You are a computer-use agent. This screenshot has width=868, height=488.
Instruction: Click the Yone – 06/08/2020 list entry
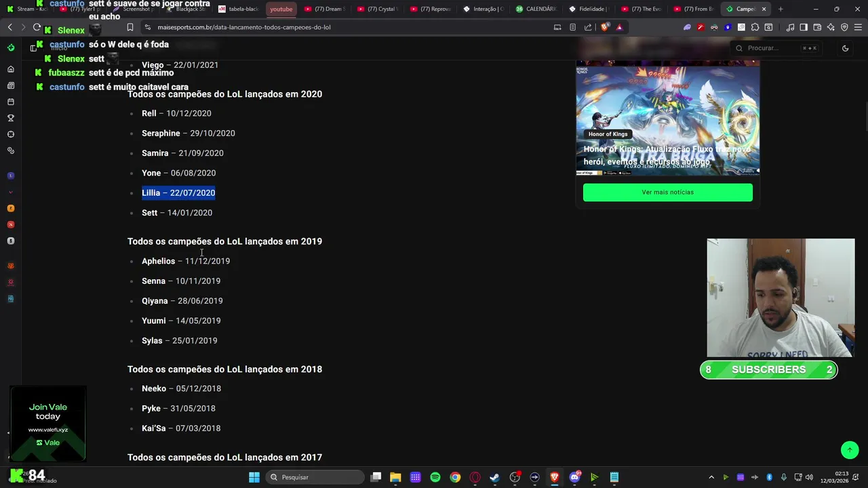(178, 174)
